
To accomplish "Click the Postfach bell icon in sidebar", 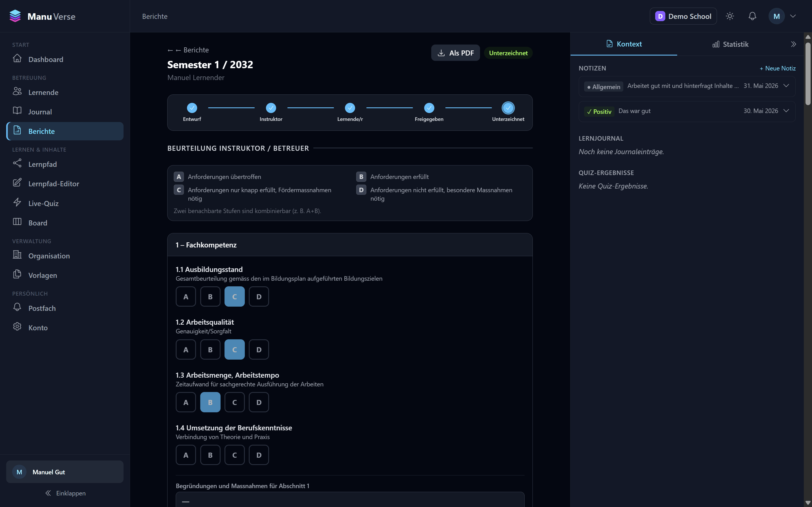I will [x=17, y=307].
